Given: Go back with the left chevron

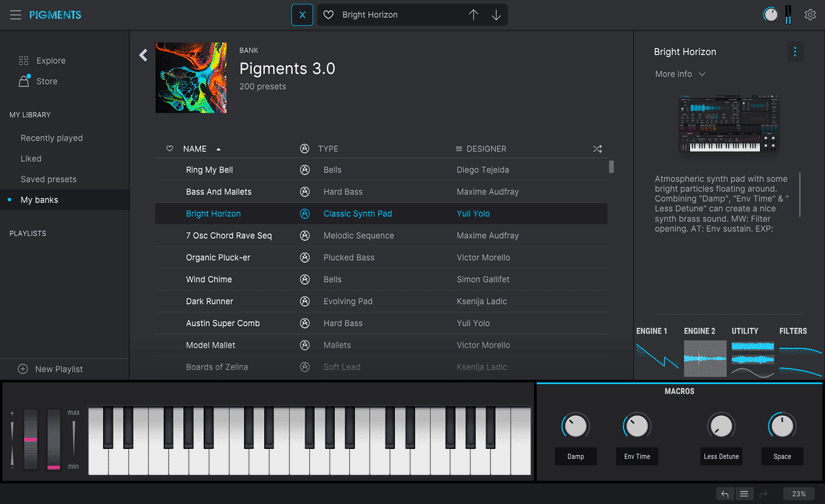Looking at the screenshot, I should point(143,55).
